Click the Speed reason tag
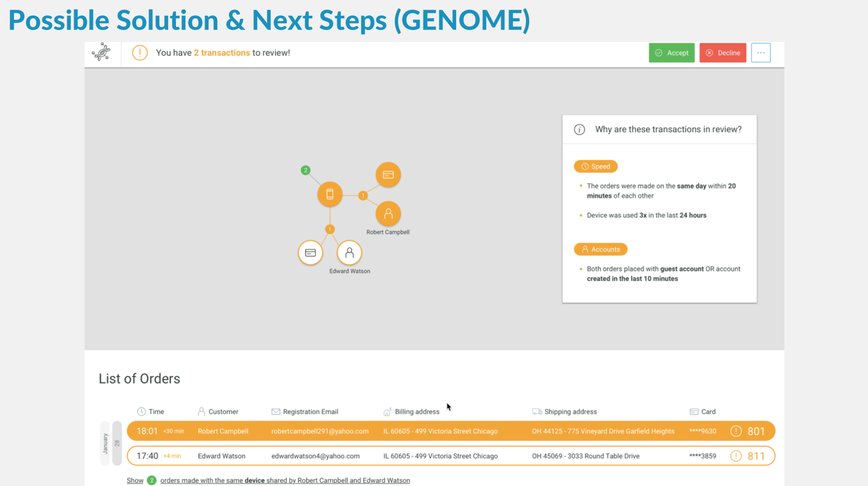 click(x=596, y=167)
